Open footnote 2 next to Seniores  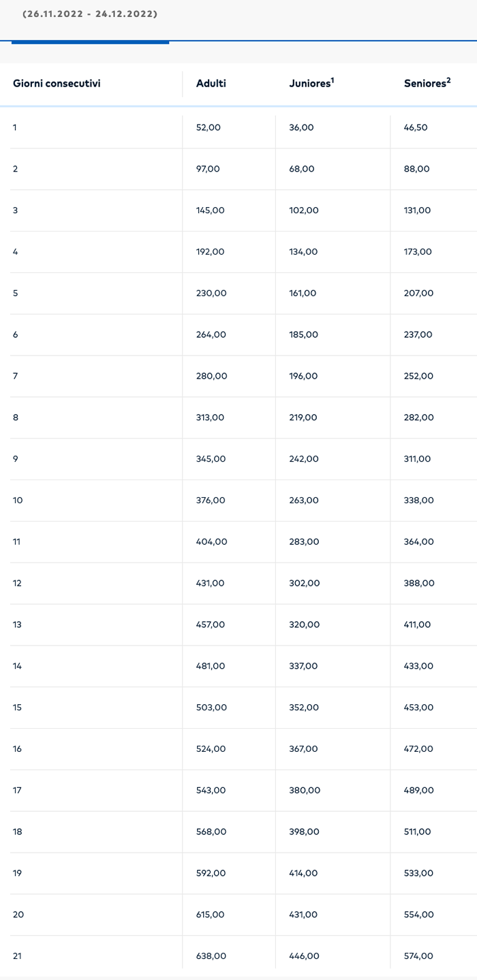[x=448, y=80]
